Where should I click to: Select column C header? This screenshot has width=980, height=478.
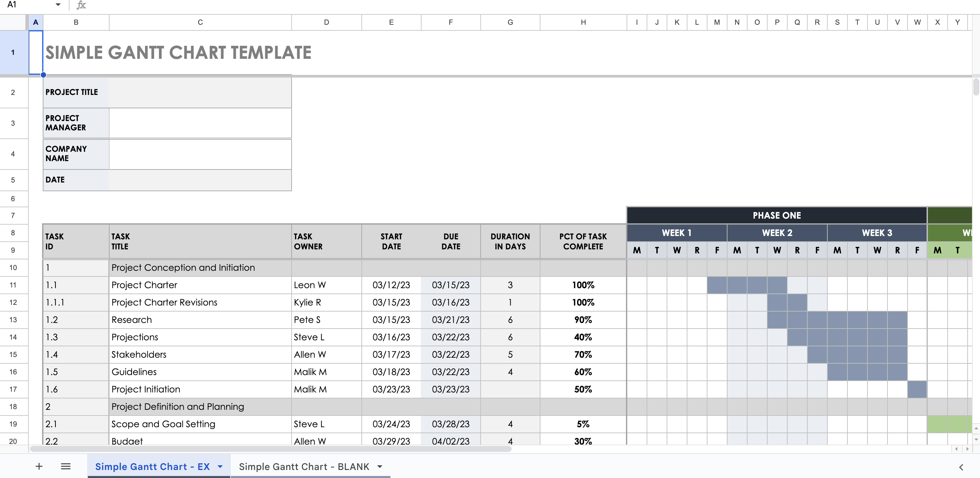[x=200, y=22]
